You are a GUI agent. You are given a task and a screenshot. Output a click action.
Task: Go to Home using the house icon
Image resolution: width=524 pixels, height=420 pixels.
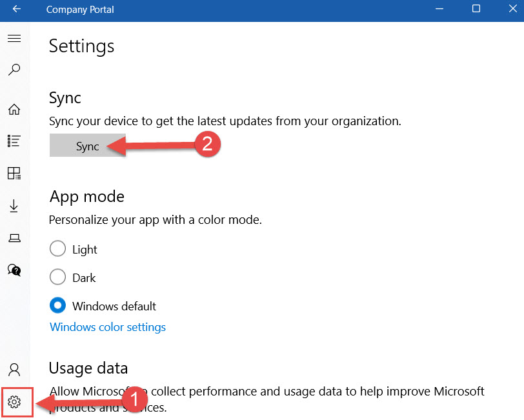14,109
